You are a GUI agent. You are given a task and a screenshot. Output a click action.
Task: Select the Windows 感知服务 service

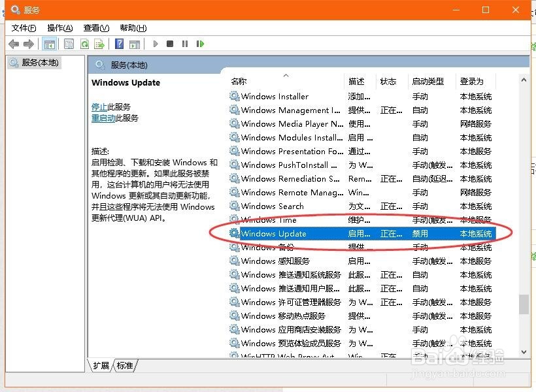click(361, 261)
